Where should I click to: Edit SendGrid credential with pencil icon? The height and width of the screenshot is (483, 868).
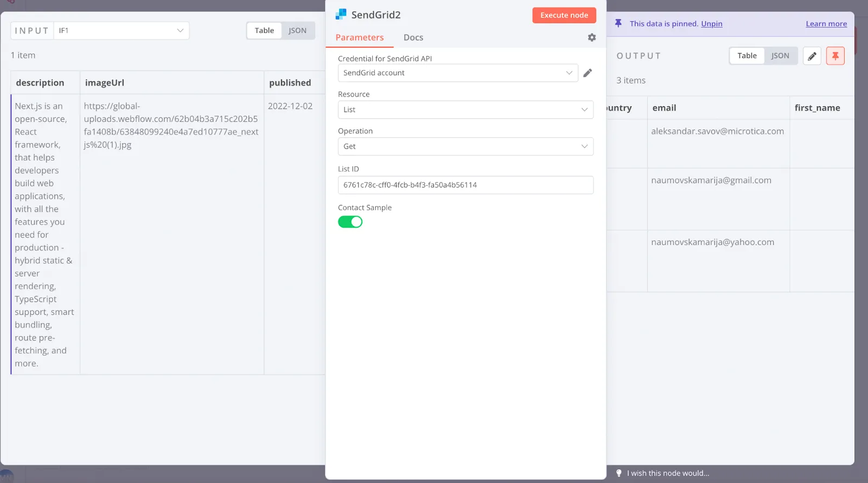point(588,73)
